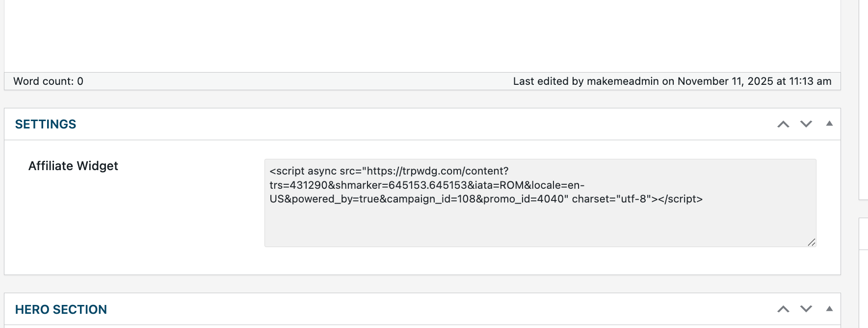Image resolution: width=868 pixels, height=328 pixels.
Task: Move the Settings panel down
Action: [x=806, y=125]
